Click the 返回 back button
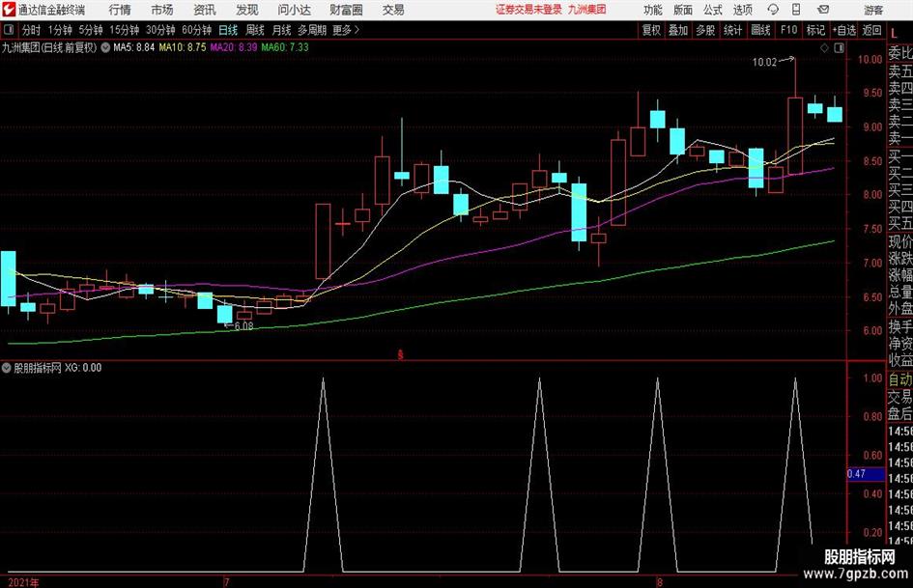The width and height of the screenshot is (913, 588). point(872,30)
